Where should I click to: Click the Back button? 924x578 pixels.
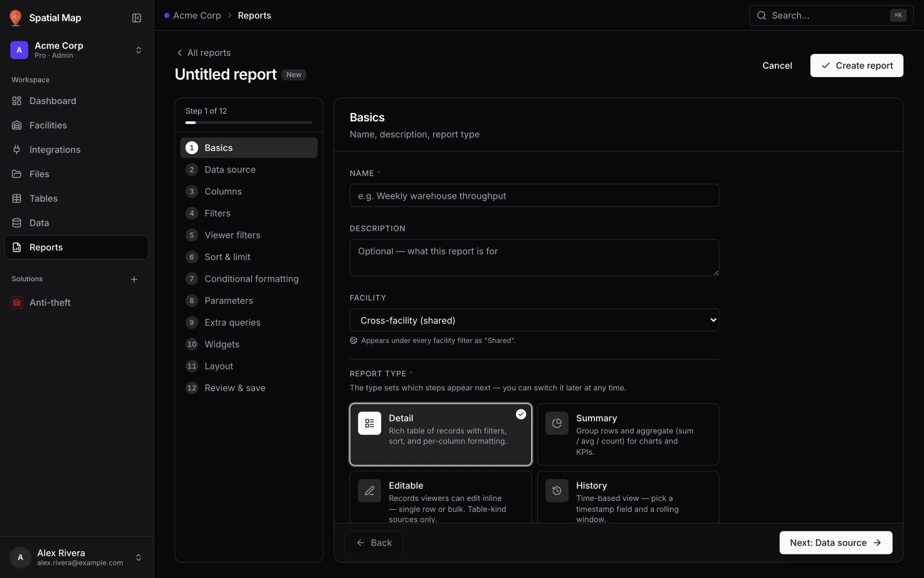374,543
